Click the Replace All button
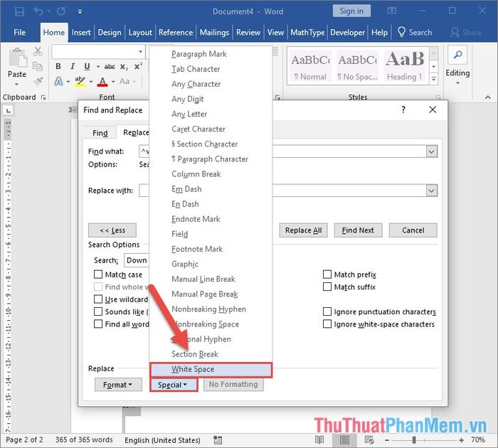The width and height of the screenshot is (498, 448). pyautogui.click(x=303, y=230)
